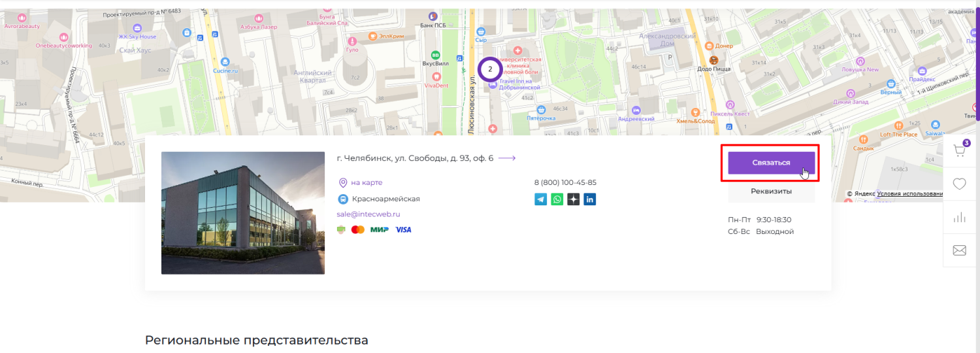The height and width of the screenshot is (353, 980).
Task: Open the WhatsApp contact icon
Action: 557,199
